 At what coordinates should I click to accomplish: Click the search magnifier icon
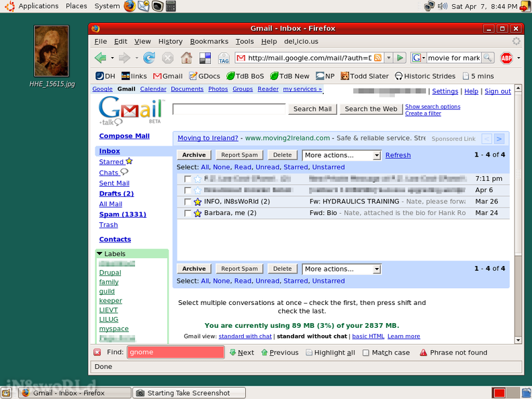pyautogui.click(x=488, y=58)
